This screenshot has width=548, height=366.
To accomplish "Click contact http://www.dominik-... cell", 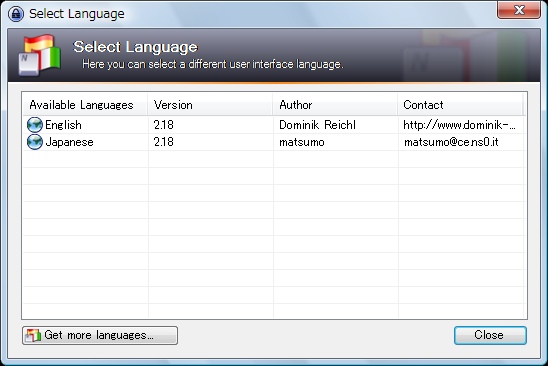I will 459,125.
